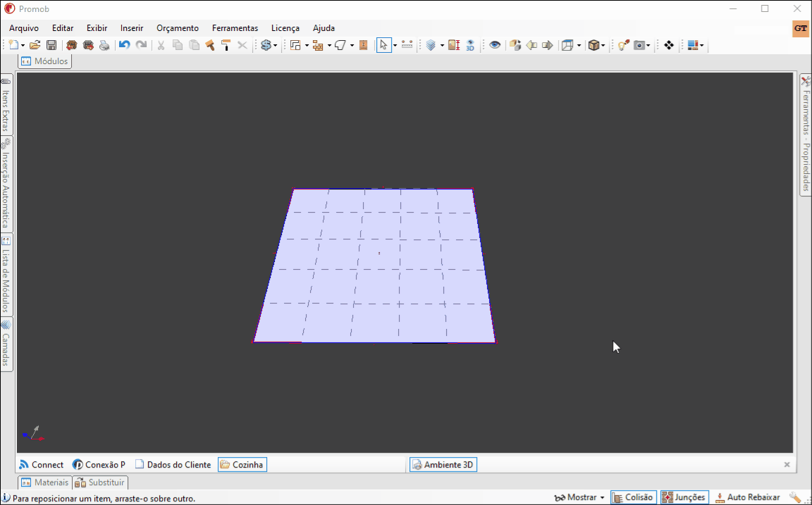Expand the layers icon dropdown arrow

pyautogui.click(x=442, y=46)
